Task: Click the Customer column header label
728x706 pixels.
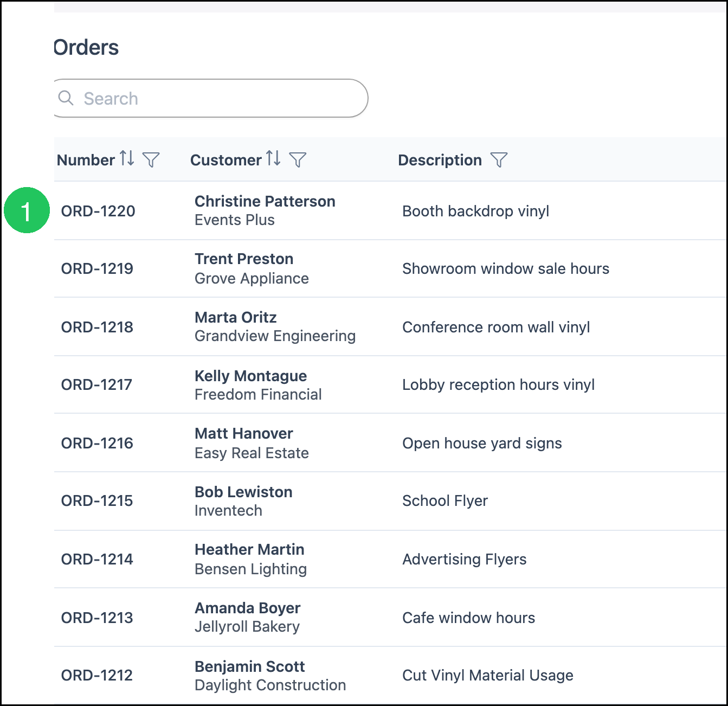Action: point(226,160)
